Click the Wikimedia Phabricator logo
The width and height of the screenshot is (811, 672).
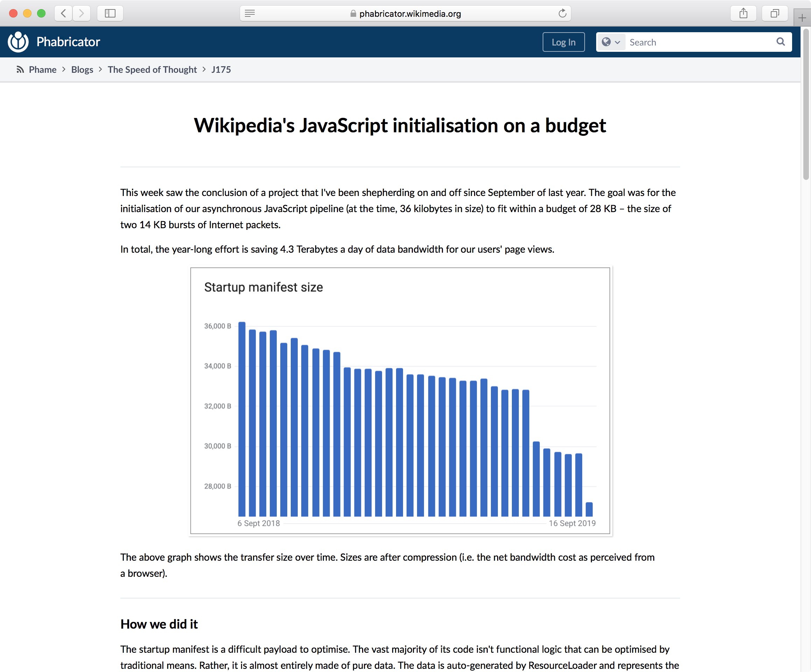click(18, 42)
